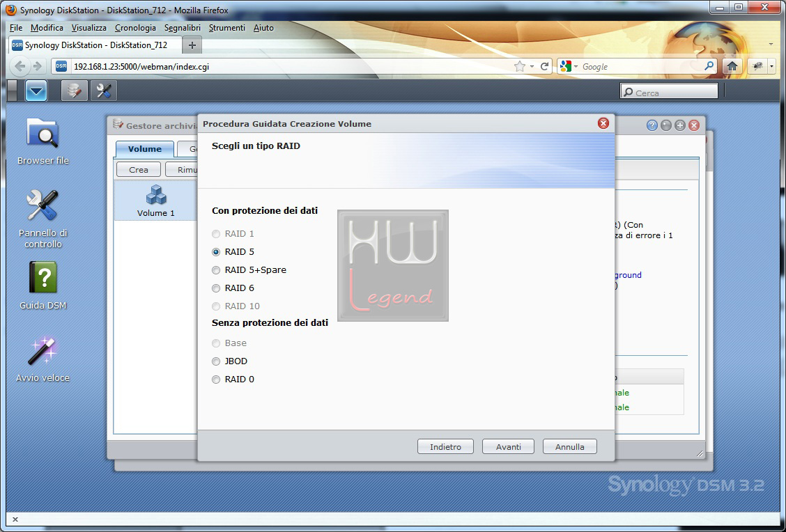
Task: Maximize the Gestore archiviazione window
Action: [679, 125]
